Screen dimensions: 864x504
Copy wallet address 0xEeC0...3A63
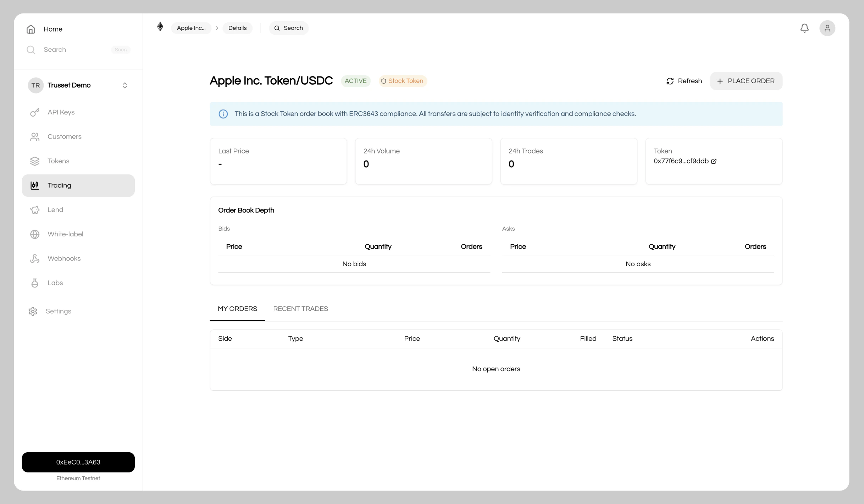pos(78,462)
